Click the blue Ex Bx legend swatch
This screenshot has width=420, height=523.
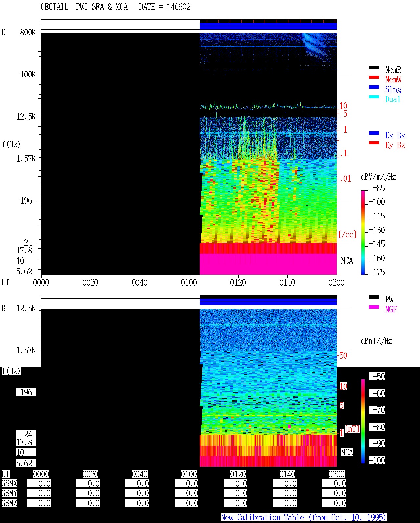[x=374, y=133]
